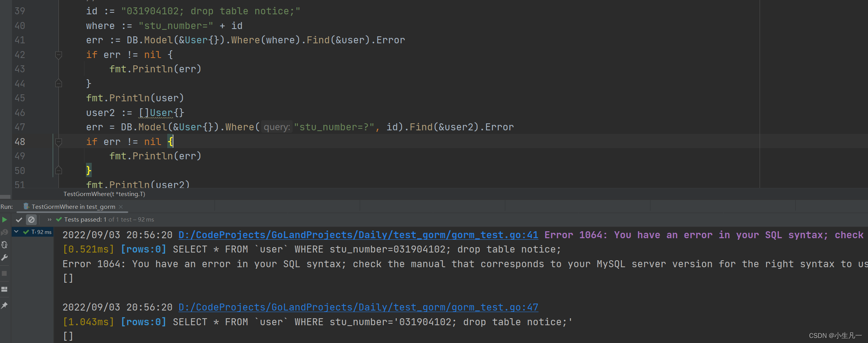Screen dimensions: 868x343
Task: Expand the hidden toolbar chevron
Action: click(x=50, y=220)
